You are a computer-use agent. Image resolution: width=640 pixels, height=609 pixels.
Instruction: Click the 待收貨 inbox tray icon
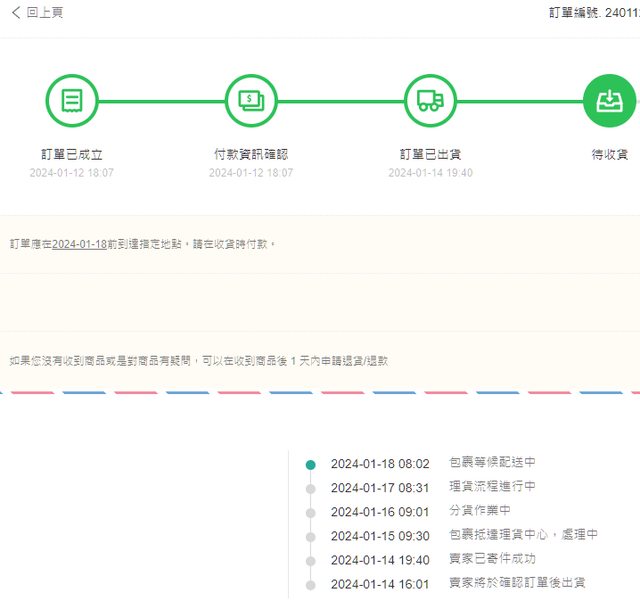point(609,101)
